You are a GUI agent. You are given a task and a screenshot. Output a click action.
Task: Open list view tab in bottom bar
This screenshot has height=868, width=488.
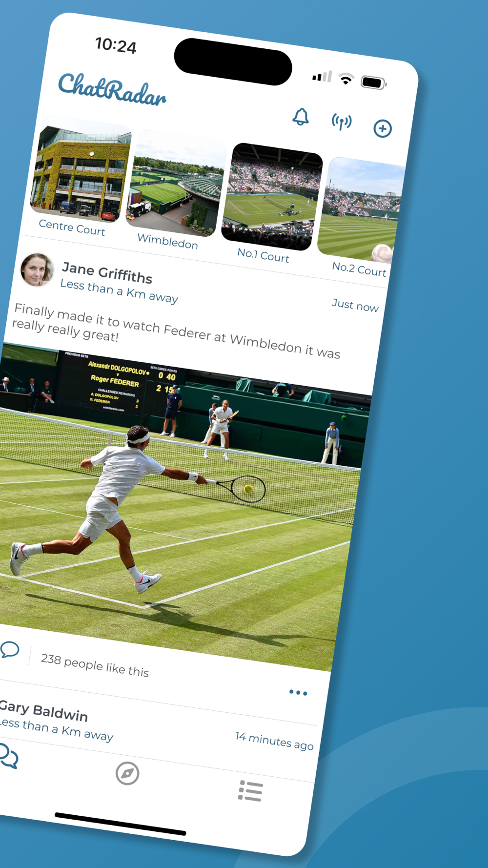(250, 790)
